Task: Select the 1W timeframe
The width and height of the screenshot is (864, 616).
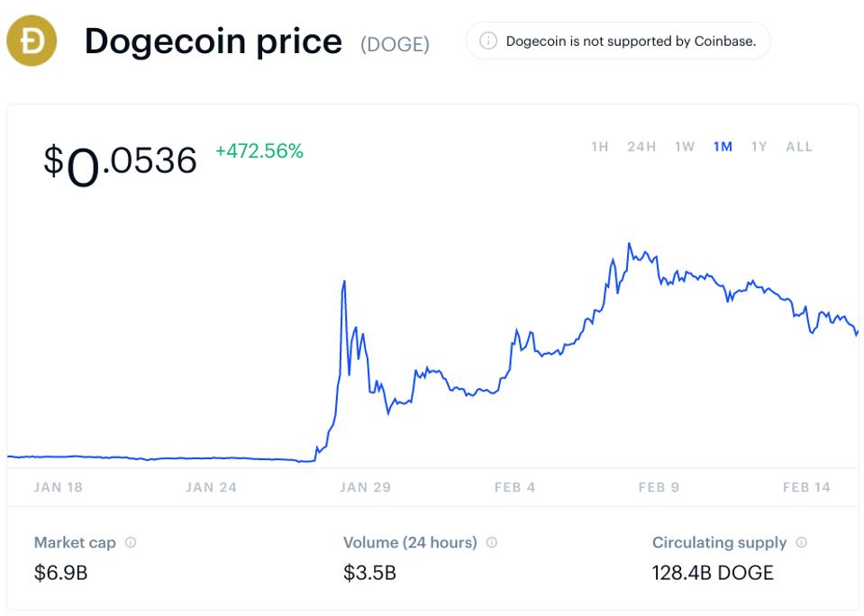Action: point(685,146)
